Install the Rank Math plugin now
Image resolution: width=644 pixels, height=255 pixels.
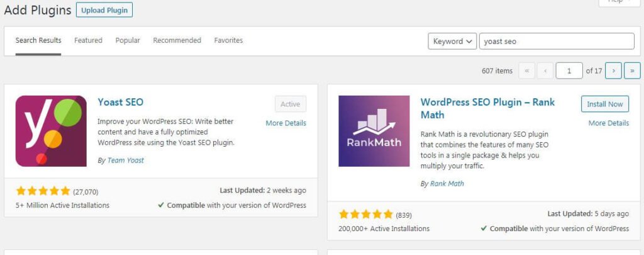605,104
